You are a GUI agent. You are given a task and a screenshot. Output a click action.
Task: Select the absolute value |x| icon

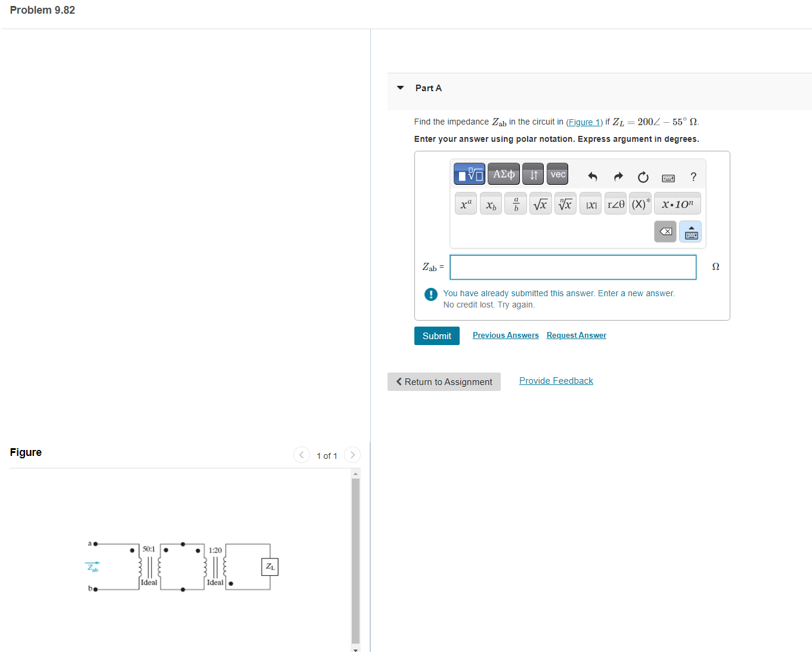[x=590, y=203]
